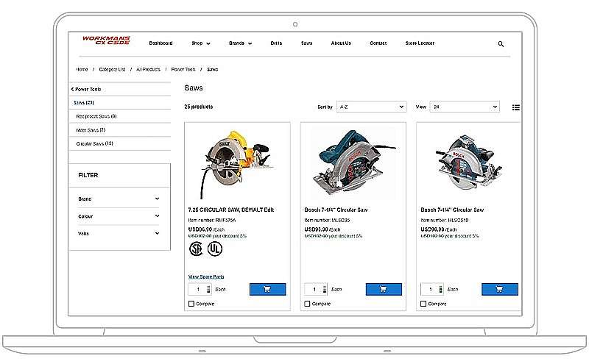Image resolution: width=589 pixels, height=364 pixels.
Task: Click Power Tools breadcrumb link
Action: 183,69
